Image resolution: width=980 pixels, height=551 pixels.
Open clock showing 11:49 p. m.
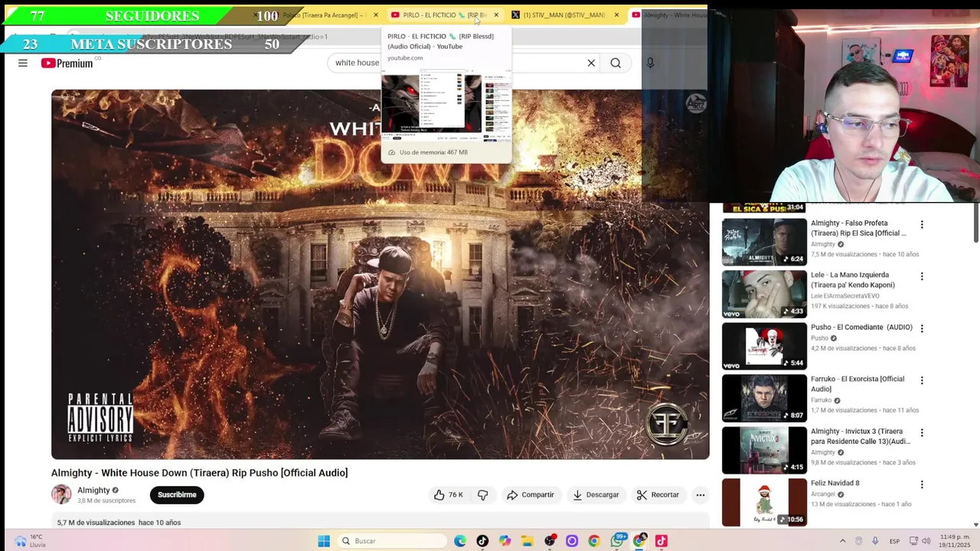click(x=953, y=541)
